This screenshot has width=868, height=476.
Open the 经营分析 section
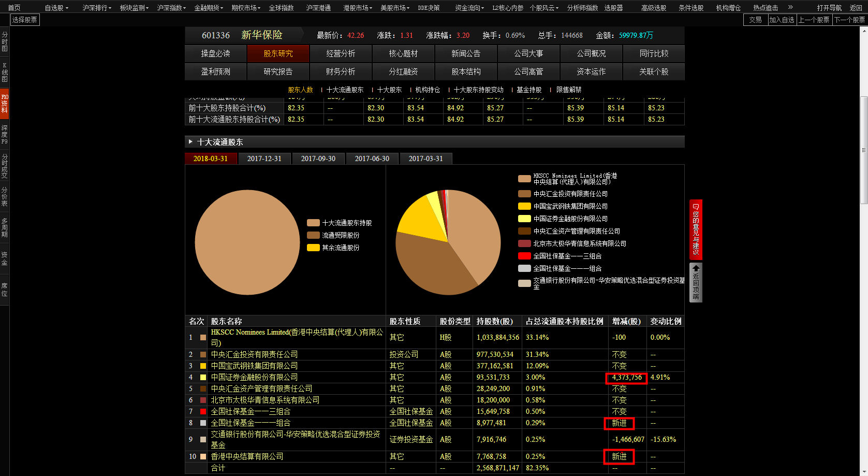[x=341, y=53]
